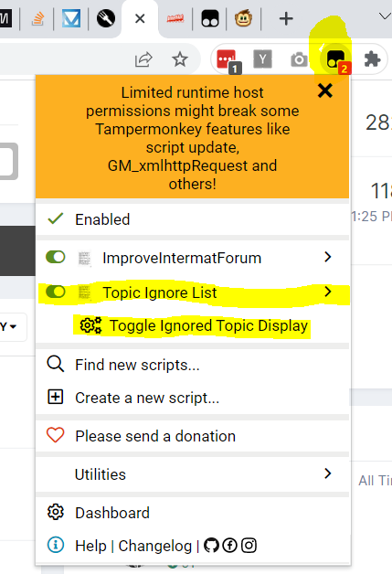Open the red chat extension with badge
The height and width of the screenshot is (574, 392).
(x=227, y=59)
